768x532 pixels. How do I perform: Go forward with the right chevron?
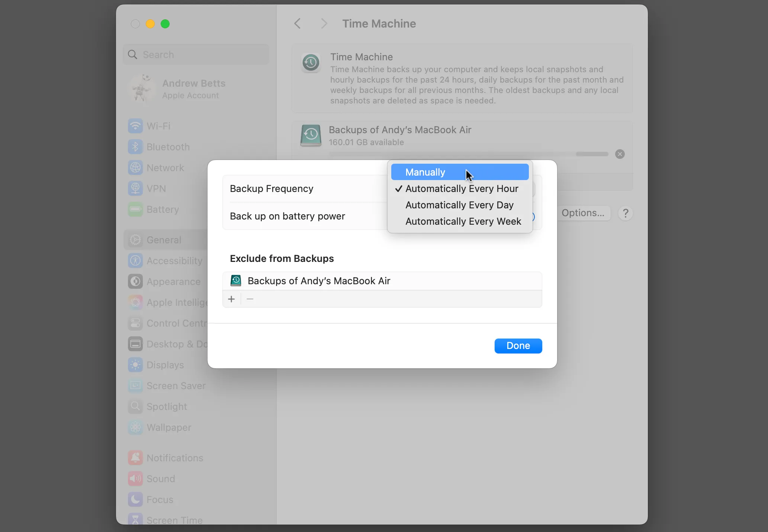324,24
